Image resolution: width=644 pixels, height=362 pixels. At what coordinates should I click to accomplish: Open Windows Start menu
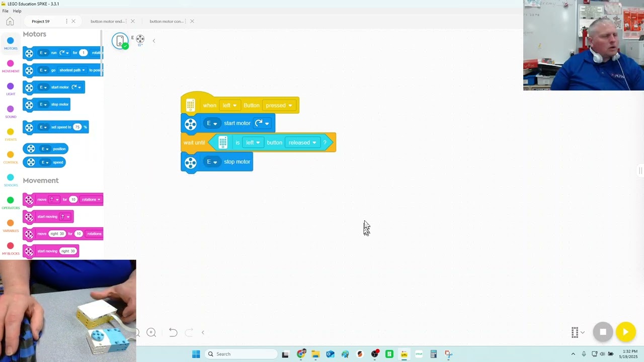tap(196, 354)
